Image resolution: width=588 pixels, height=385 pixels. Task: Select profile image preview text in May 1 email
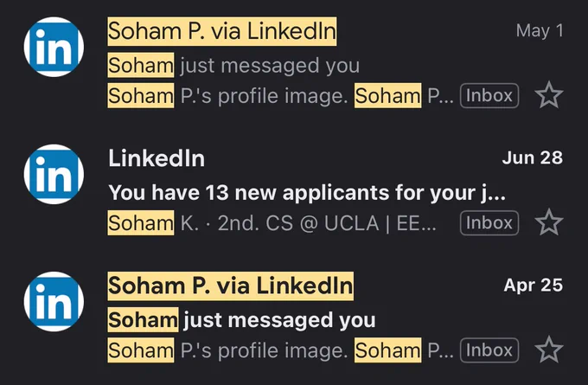280,96
